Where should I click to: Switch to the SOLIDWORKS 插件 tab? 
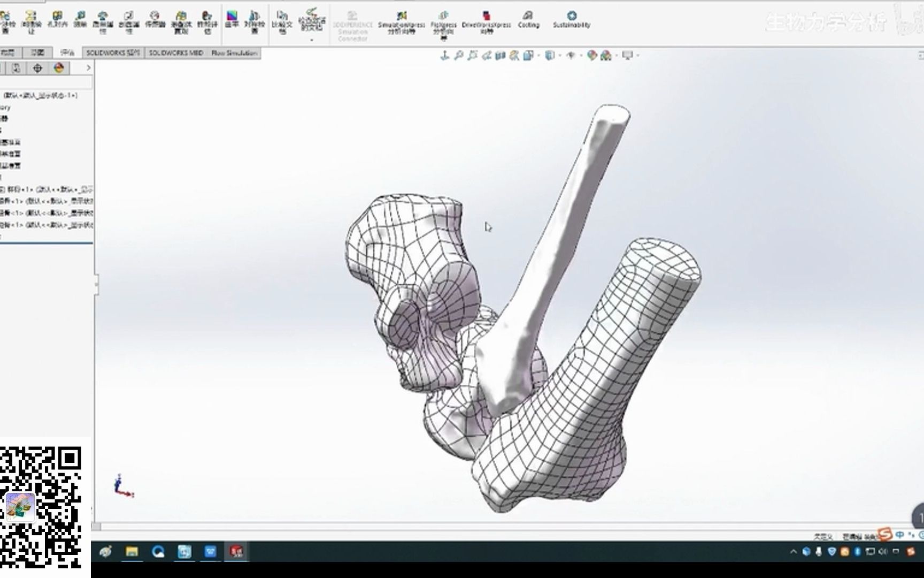point(113,52)
